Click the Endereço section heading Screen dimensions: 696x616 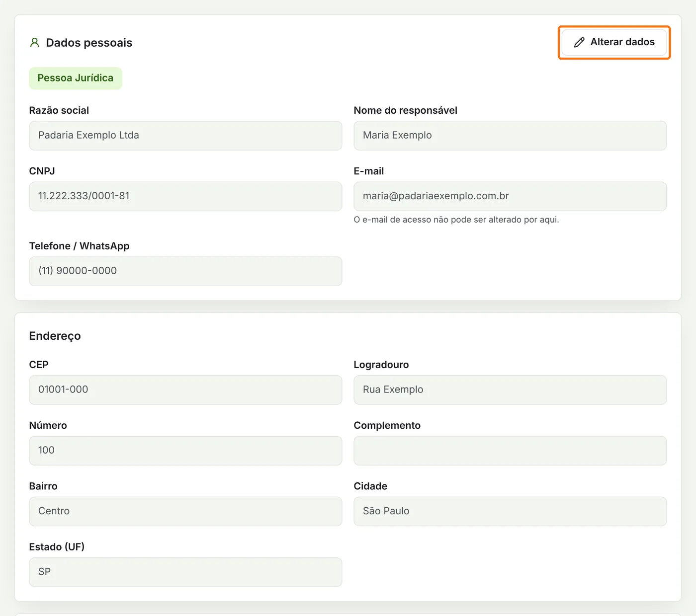[x=55, y=336]
